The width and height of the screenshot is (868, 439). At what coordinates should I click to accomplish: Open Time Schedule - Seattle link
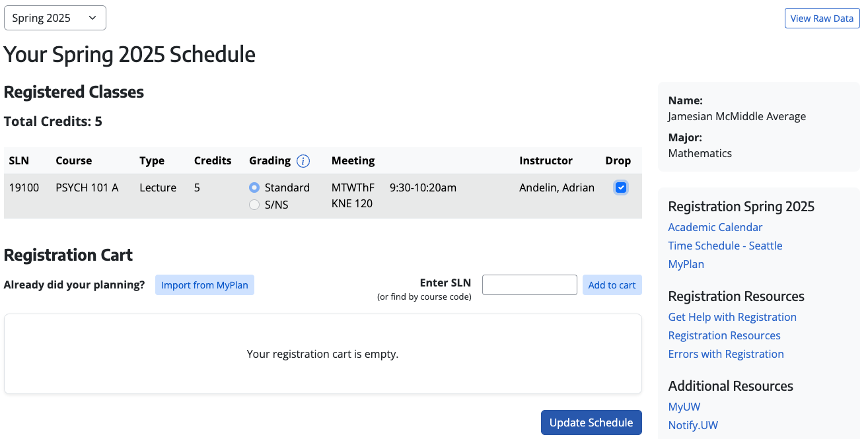click(725, 246)
